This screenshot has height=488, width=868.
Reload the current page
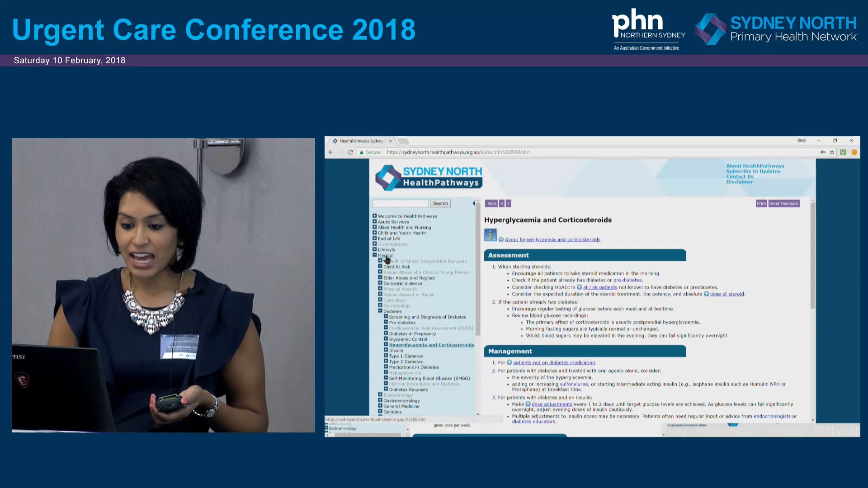(351, 152)
